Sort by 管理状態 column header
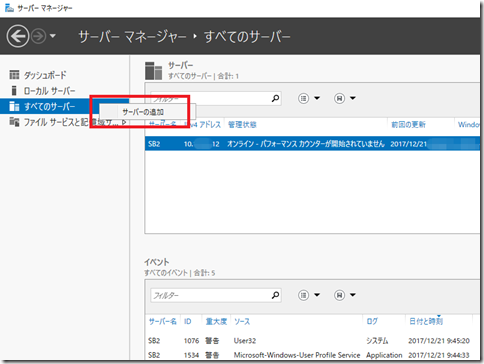The image size is (484, 364). (242, 125)
